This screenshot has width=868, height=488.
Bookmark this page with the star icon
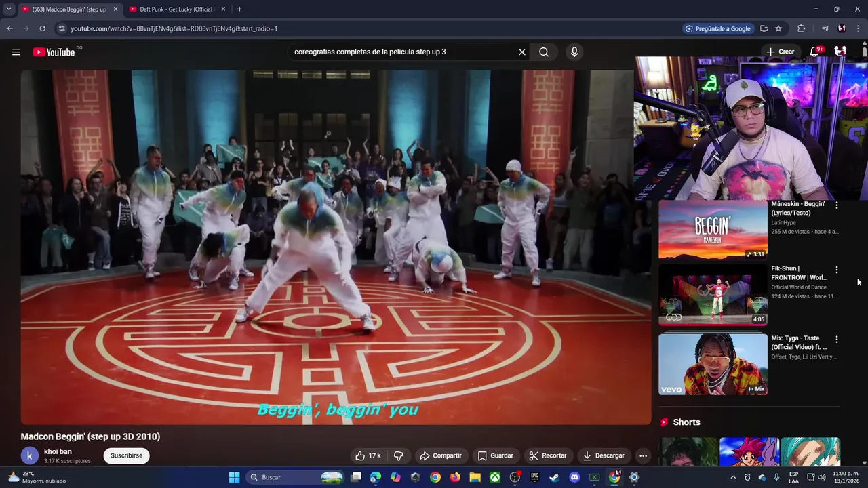(x=778, y=28)
